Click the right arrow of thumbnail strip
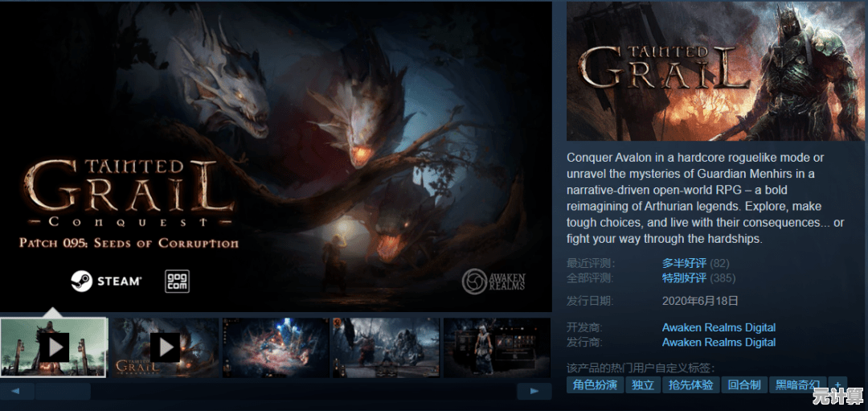Image resolution: width=868 pixels, height=411 pixels. click(534, 391)
